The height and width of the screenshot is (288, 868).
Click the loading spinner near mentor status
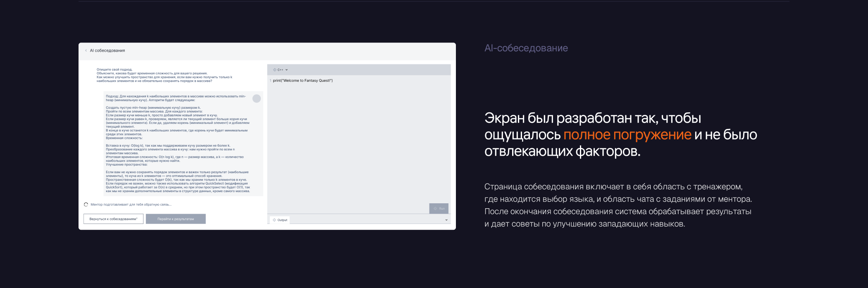86,205
